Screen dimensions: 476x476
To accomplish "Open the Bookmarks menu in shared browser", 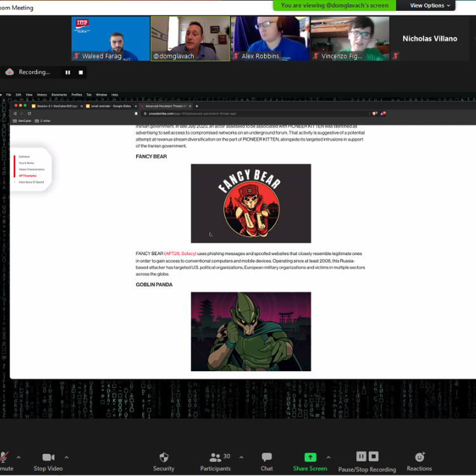I will coord(59,95).
